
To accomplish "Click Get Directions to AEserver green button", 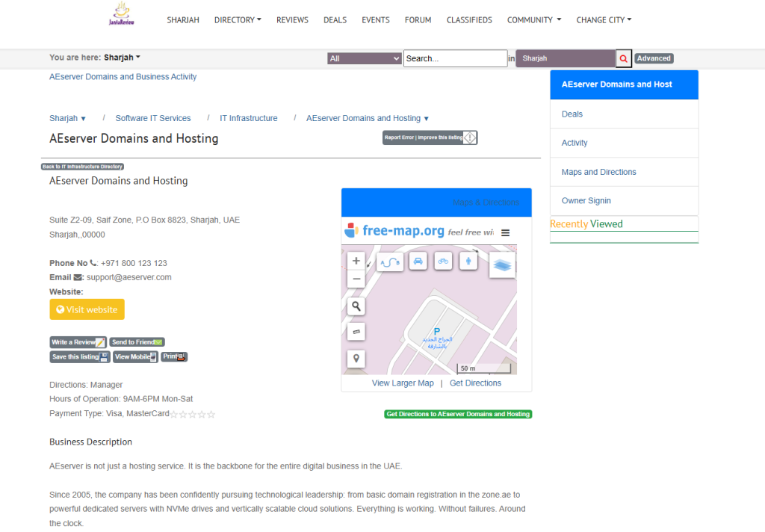I will point(458,414).
